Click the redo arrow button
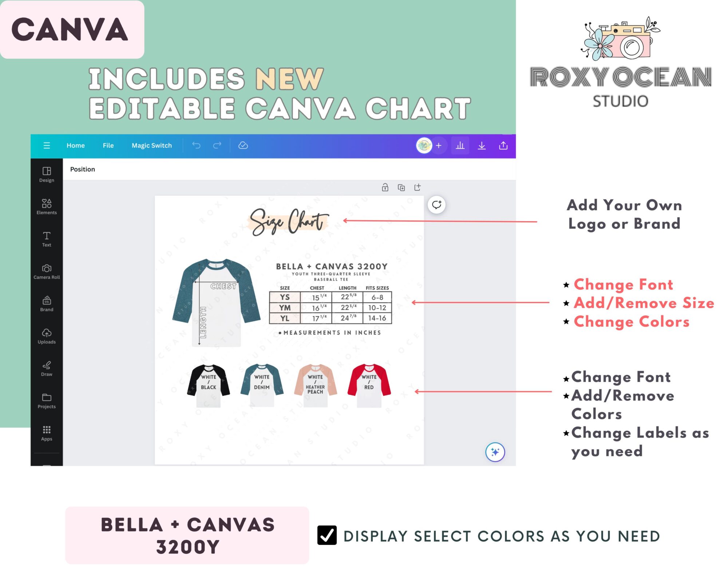The height and width of the screenshot is (582, 728). pos(217,145)
